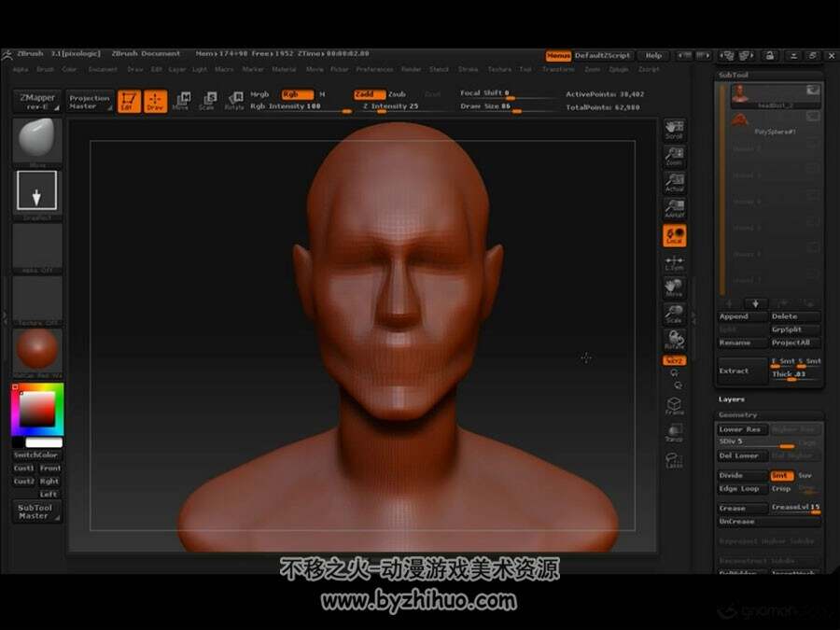
Task: Toggle the M material mode
Action: [x=322, y=94]
